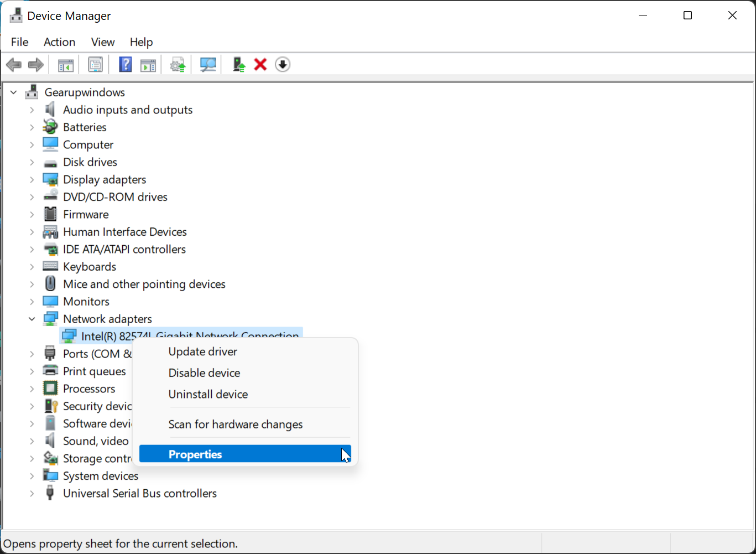This screenshot has width=756, height=554.
Task: Click the Human Interface Devices icon
Action: coord(50,231)
